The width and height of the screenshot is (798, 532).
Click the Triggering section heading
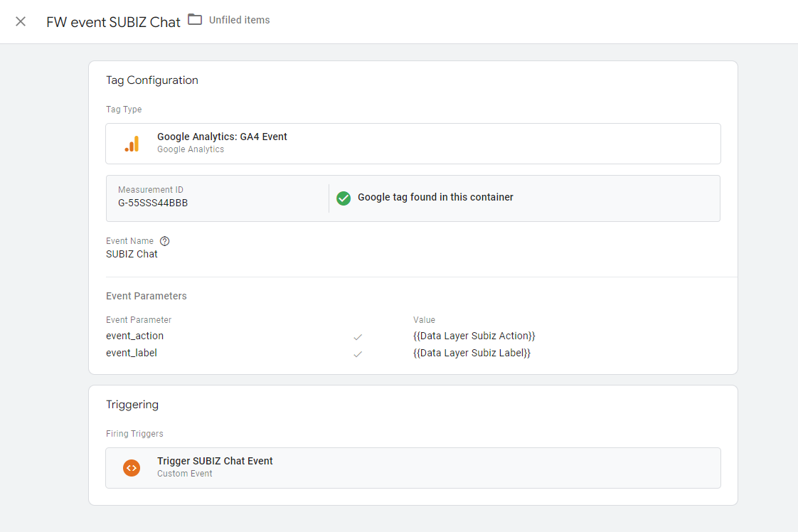[x=132, y=405]
